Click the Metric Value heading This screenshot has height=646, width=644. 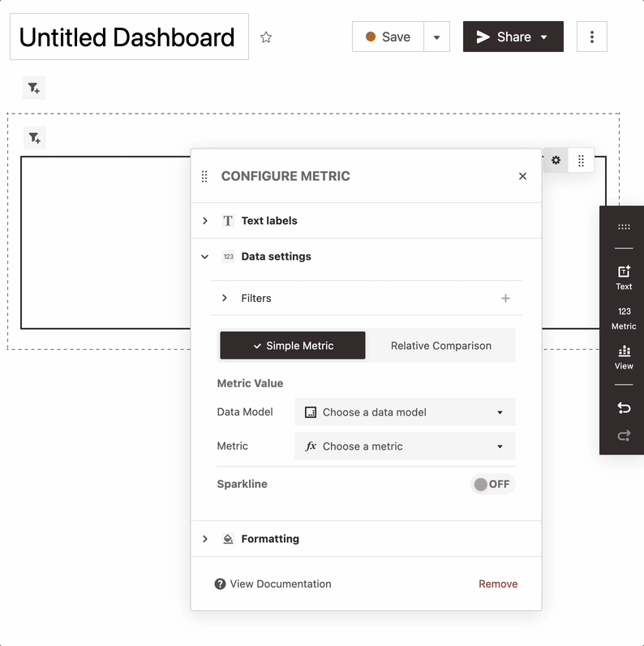tap(250, 383)
